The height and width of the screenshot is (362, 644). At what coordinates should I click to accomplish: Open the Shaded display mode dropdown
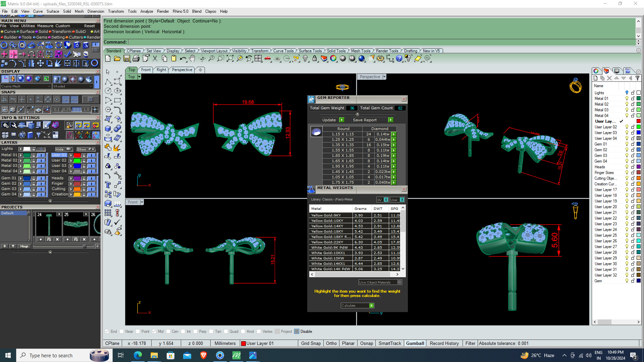click(72, 86)
